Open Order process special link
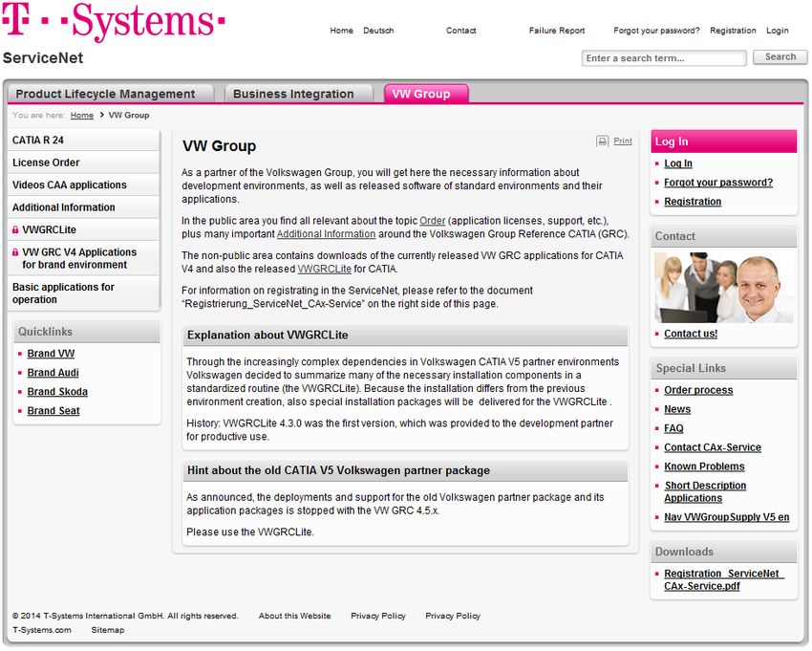 (x=698, y=390)
